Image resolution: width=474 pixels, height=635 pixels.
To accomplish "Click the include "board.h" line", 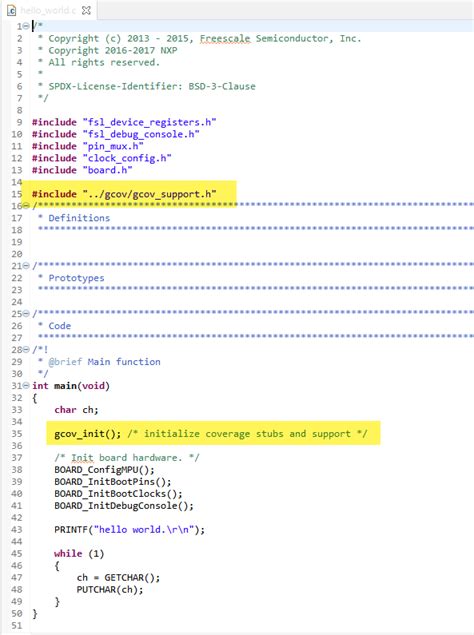I will (x=82, y=170).
